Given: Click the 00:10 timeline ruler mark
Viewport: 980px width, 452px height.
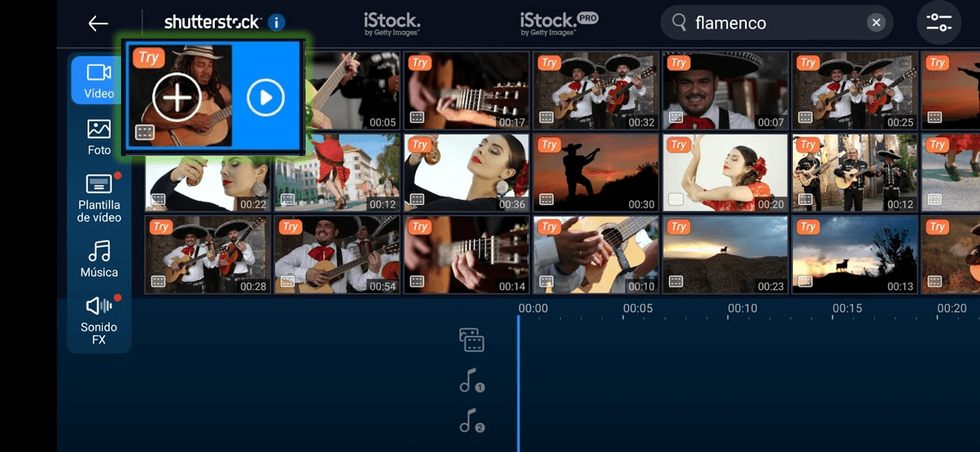Looking at the screenshot, I should (x=742, y=308).
